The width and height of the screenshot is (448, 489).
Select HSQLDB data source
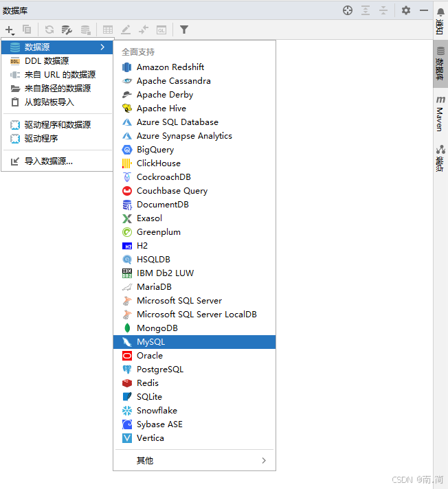click(194, 259)
